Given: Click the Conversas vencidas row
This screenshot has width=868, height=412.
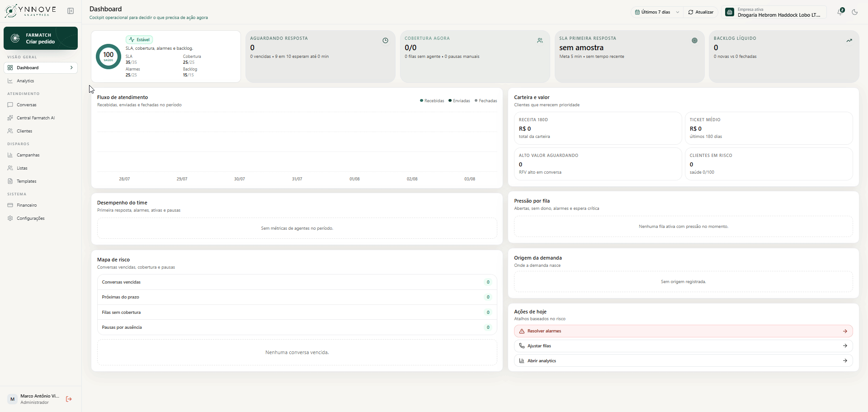Looking at the screenshot, I should point(297,282).
